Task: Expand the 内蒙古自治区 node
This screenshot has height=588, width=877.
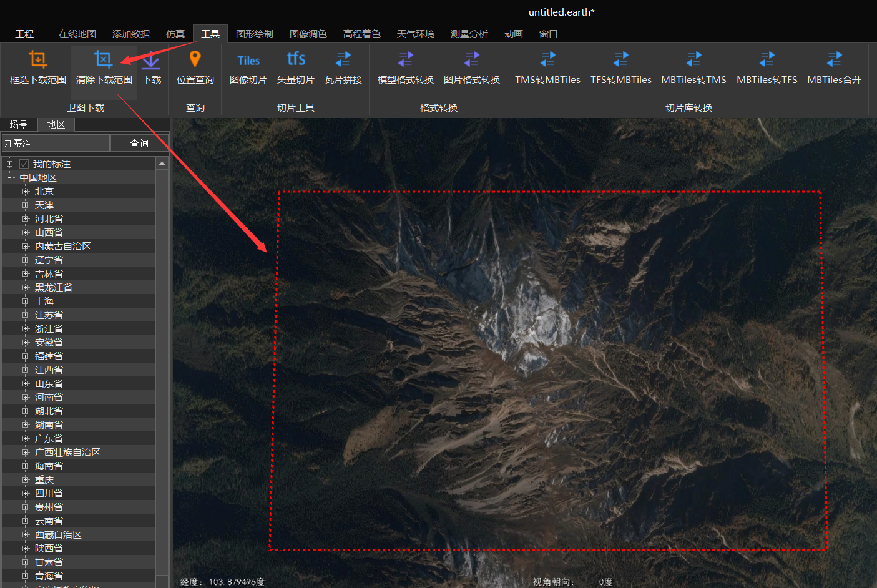Action: click(x=26, y=247)
